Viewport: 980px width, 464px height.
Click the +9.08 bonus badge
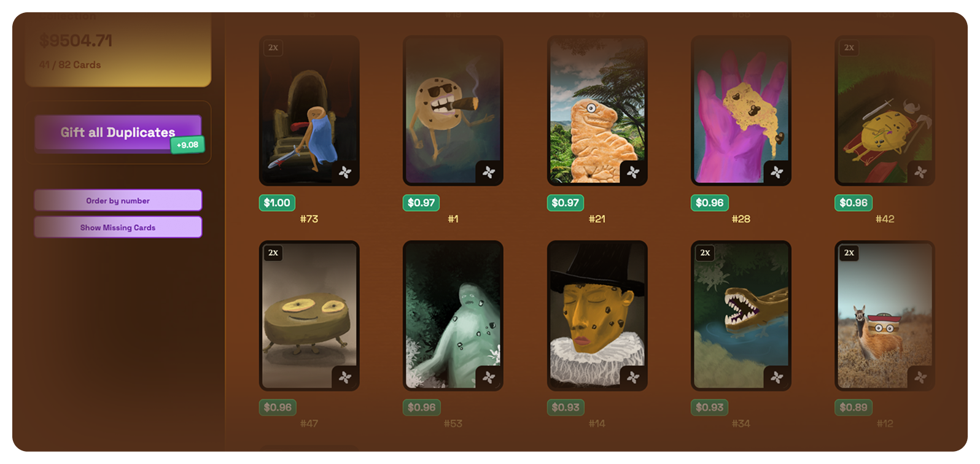click(188, 145)
